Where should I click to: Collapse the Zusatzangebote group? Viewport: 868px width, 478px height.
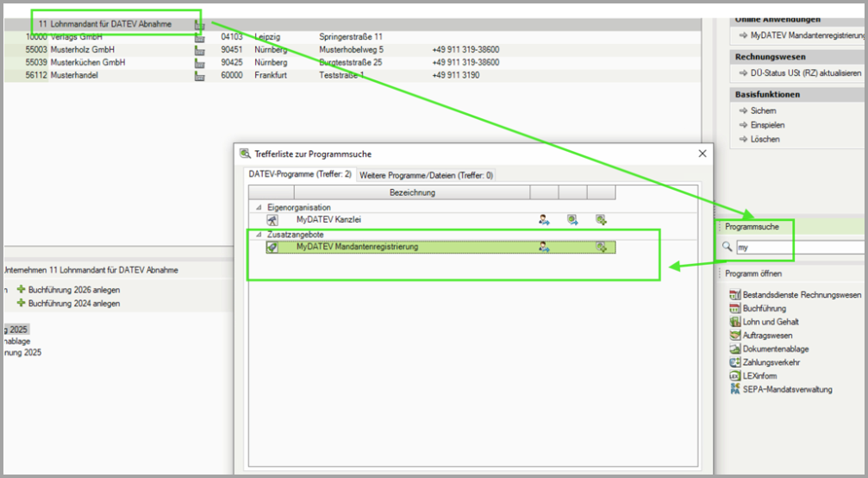259,235
